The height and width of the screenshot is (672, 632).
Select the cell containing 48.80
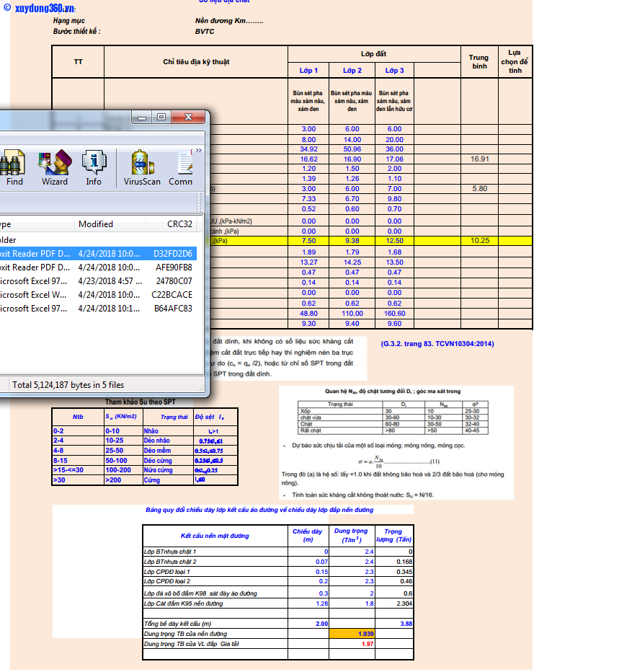308,314
